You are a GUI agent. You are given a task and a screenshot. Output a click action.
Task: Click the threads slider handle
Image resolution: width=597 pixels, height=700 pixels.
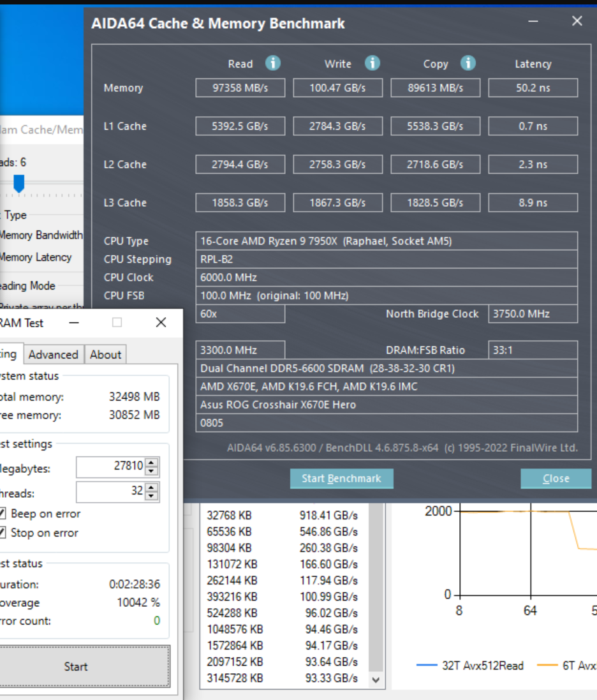click(19, 183)
